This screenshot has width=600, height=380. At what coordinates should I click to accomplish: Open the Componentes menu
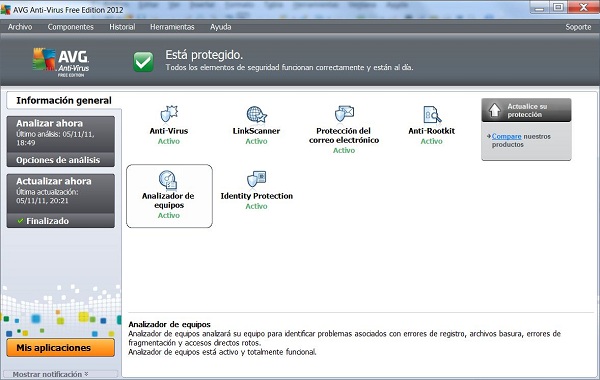[70, 27]
